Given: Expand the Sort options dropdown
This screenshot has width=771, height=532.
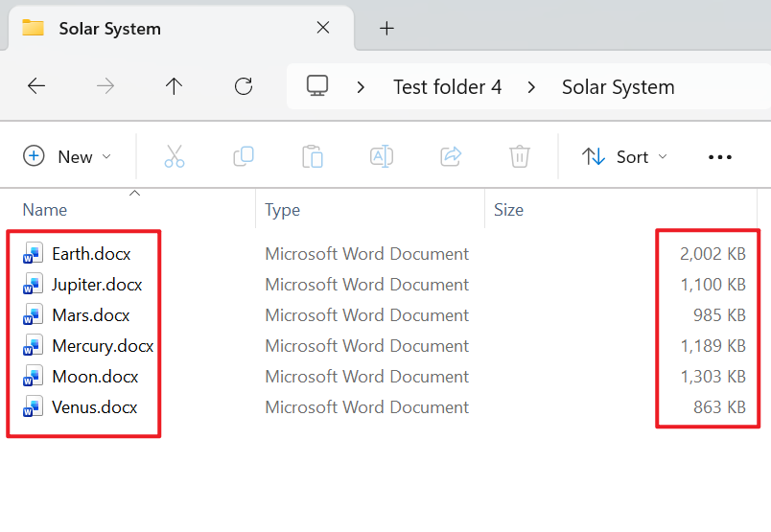Looking at the screenshot, I should [625, 156].
